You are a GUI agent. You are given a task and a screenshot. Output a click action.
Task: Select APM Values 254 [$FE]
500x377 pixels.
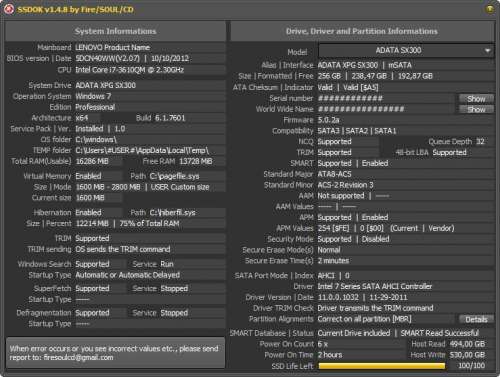point(333,228)
